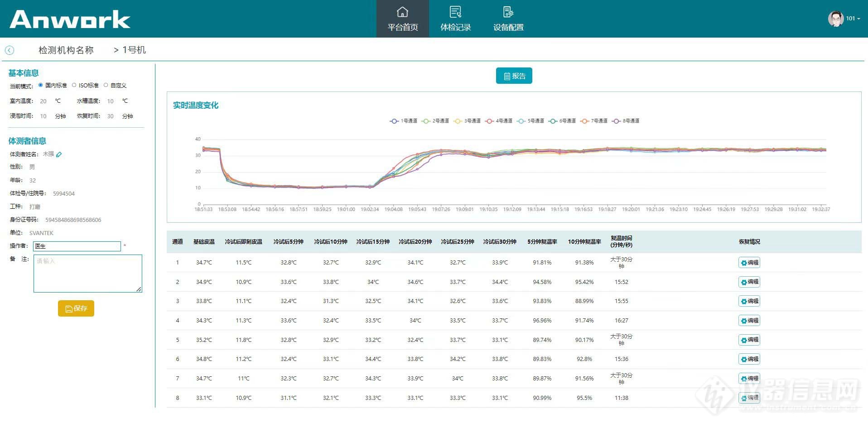Click 恢复情况 column header
Viewport: 868px width, 423px height.
coord(749,242)
